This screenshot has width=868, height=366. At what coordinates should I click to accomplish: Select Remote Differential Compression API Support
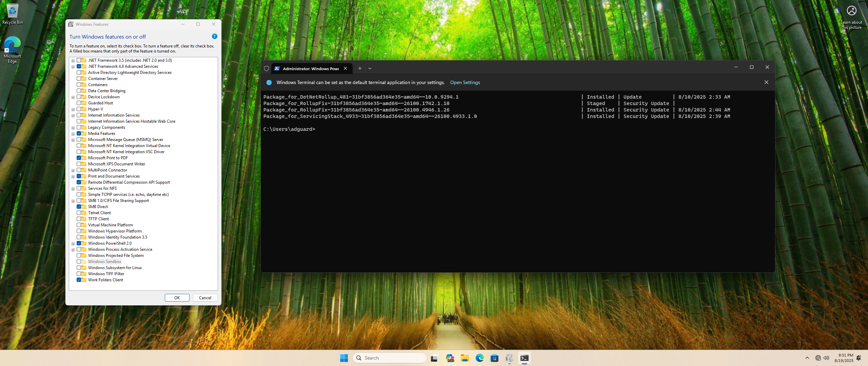point(129,182)
